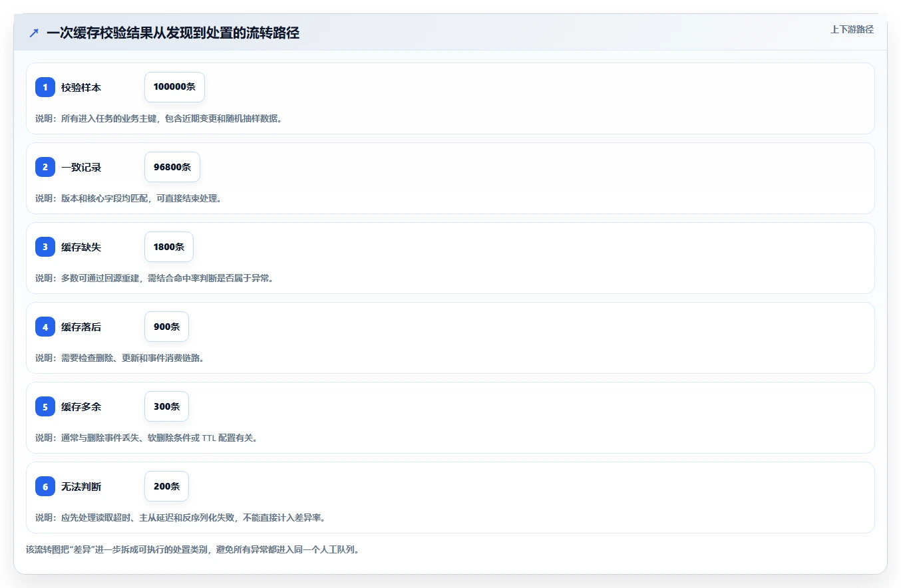
Task: Click the 900条 value chip
Action: coord(166,327)
